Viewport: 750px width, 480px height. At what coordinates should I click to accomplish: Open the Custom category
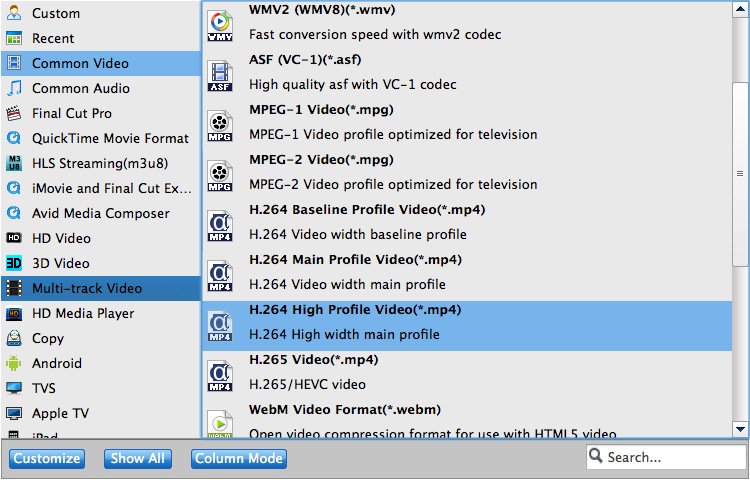[100, 13]
